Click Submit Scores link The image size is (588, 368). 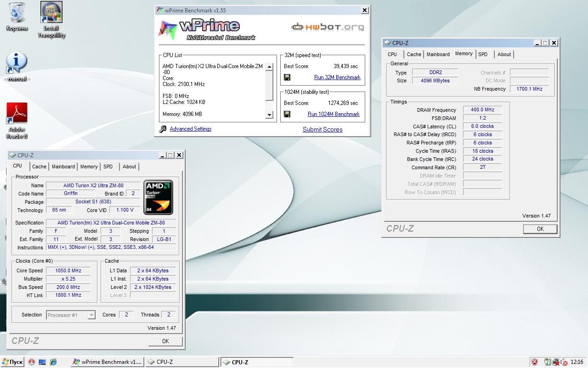point(322,129)
